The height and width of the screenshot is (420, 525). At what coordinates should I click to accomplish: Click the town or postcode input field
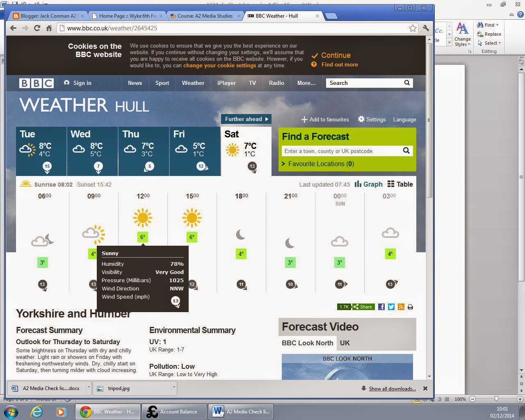tap(341, 151)
